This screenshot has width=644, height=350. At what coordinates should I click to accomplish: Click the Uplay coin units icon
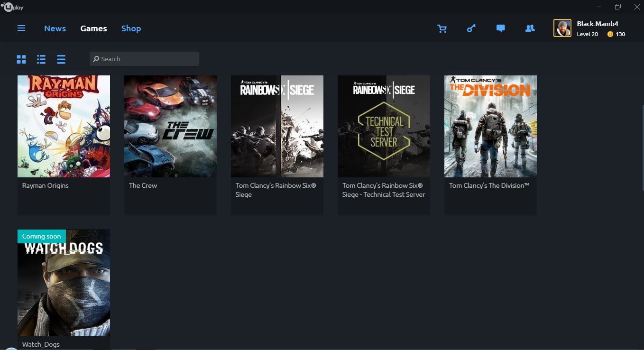tap(610, 34)
